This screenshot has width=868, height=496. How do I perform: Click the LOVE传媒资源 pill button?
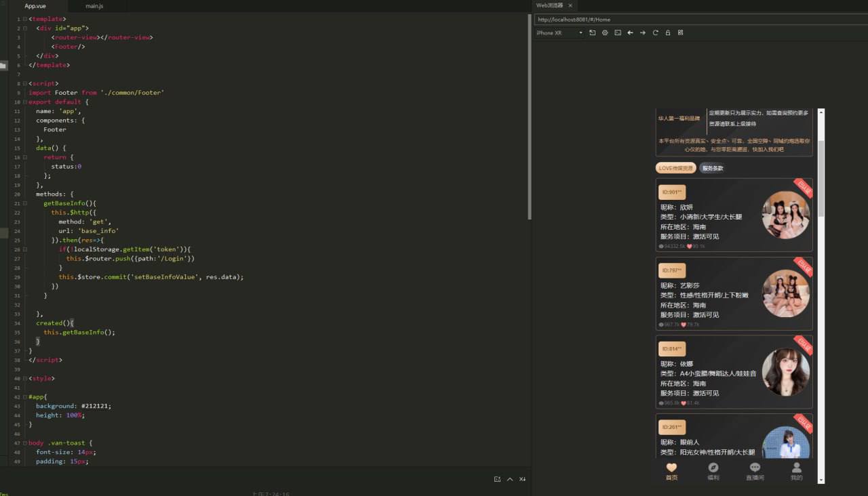coord(675,168)
